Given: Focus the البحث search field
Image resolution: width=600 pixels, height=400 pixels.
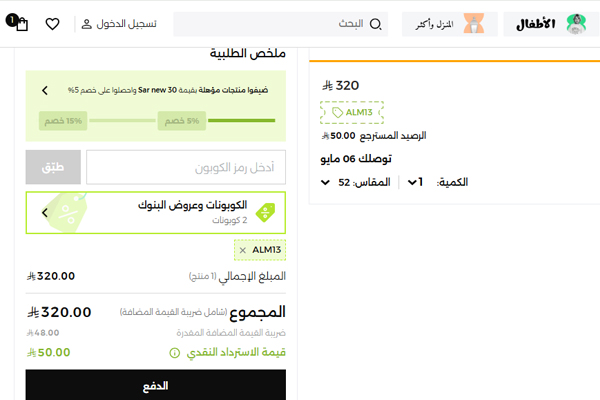Looking at the screenshot, I should (x=280, y=24).
